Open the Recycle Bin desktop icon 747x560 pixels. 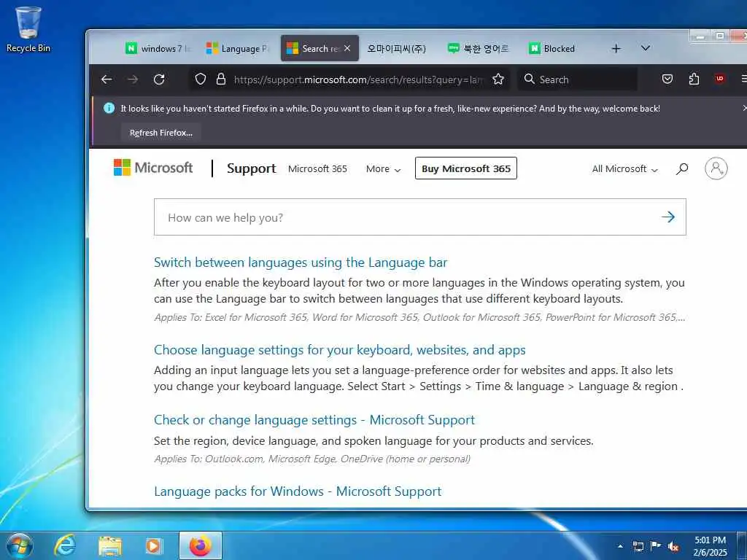click(28, 29)
